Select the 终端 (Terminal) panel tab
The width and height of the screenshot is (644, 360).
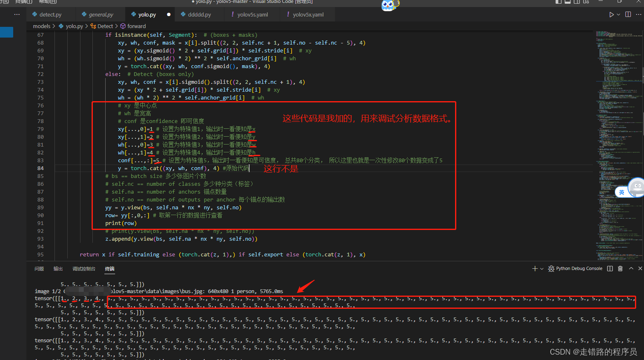(110, 269)
